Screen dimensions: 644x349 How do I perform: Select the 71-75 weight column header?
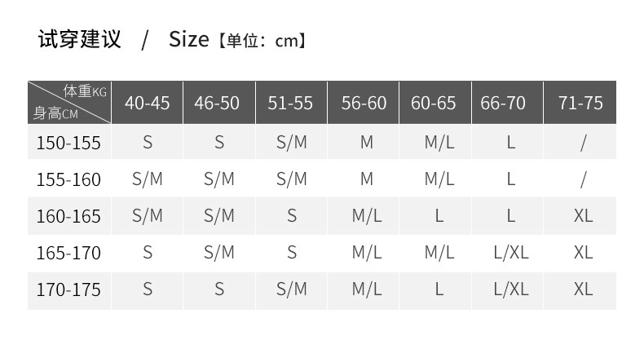[x=580, y=103]
